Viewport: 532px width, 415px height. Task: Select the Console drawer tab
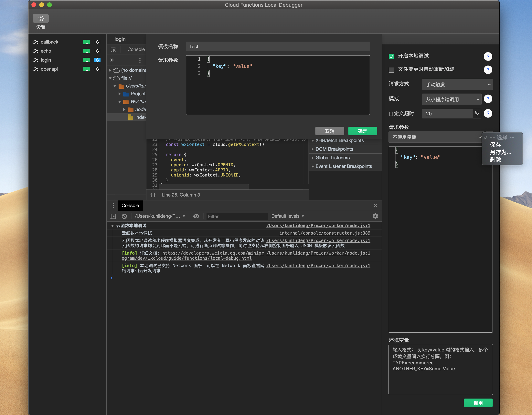tap(130, 205)
